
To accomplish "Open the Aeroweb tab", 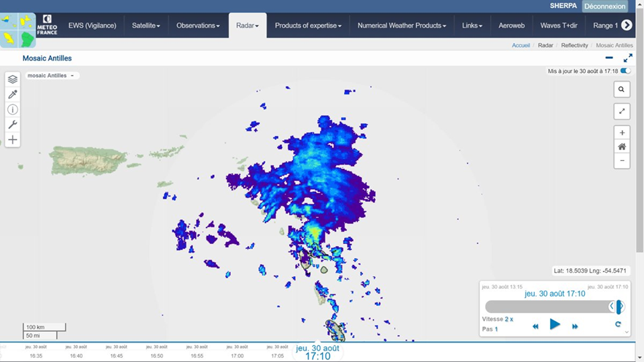I will click(x=511, y=25).
